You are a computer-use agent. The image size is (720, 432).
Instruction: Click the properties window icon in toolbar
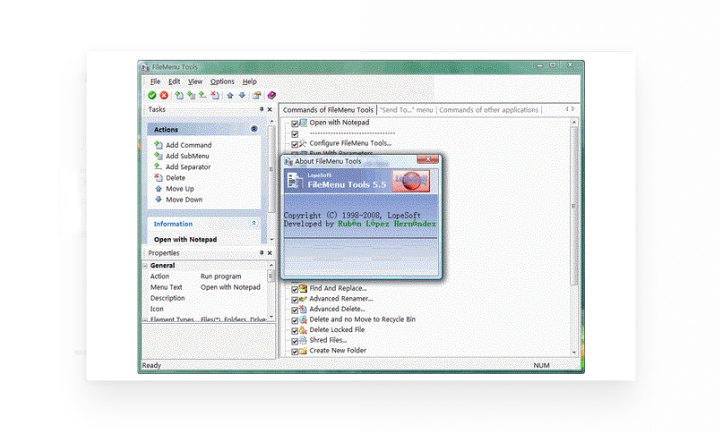coord(257,95)
